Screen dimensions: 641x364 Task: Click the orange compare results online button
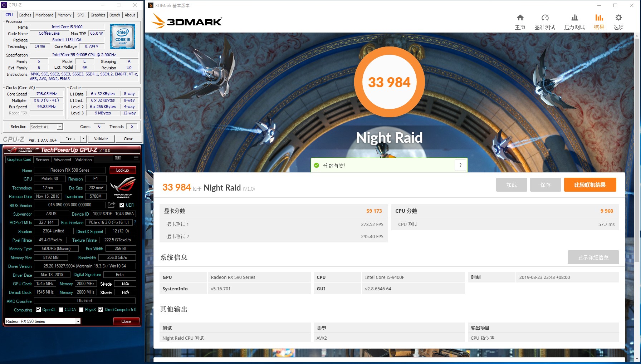590,185
